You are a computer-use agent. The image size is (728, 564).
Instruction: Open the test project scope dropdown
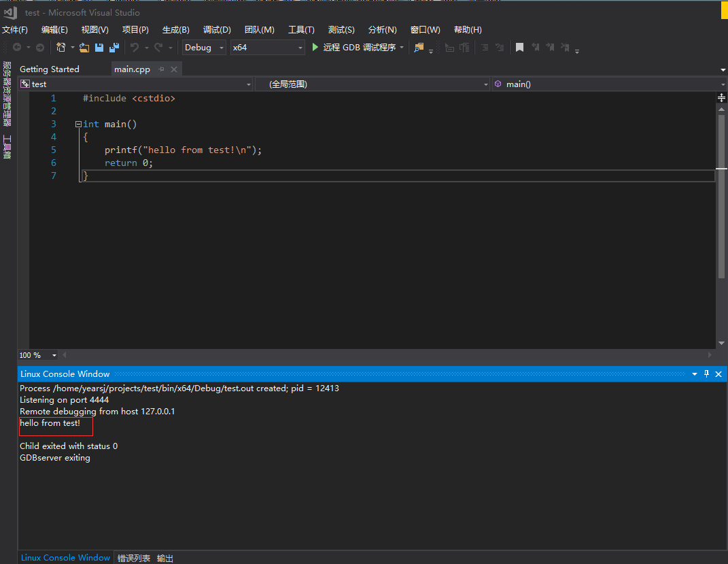click(135, 84)
